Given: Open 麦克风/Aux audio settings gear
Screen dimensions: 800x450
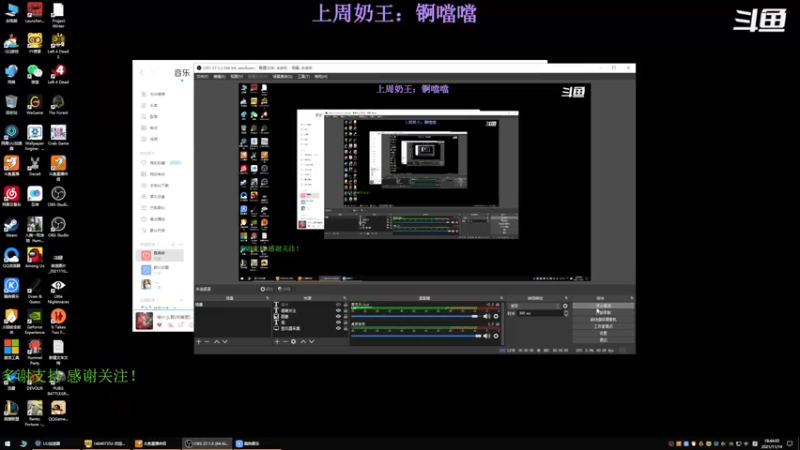Looking at the screenshot, I should tap(496, 316).
